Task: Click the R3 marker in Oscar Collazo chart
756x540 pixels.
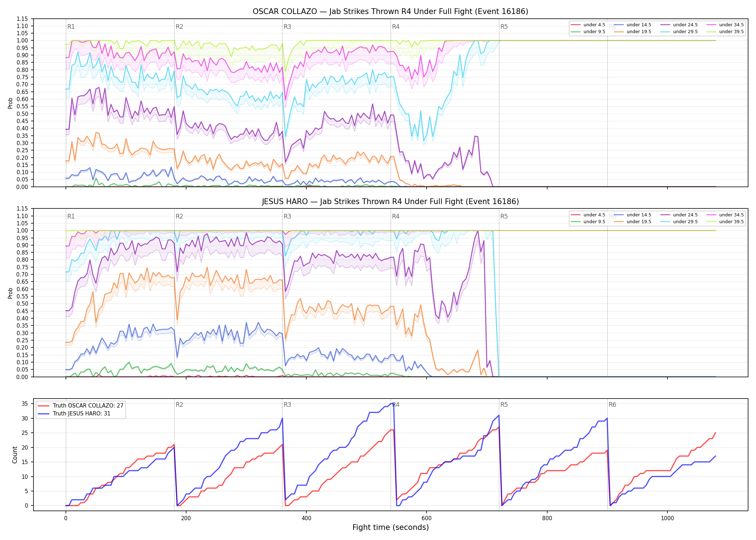Action: (x=287, y=27)
